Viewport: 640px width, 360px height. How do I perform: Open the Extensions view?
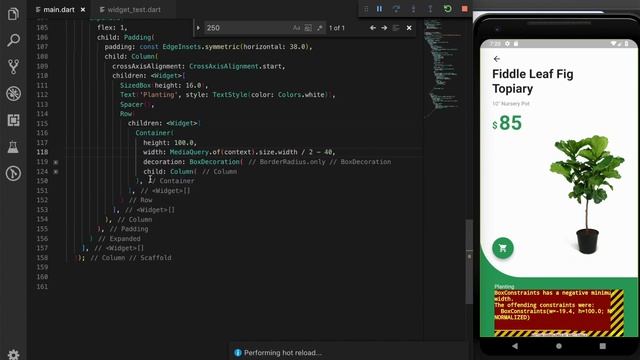pyautogui.click(x=13, y=120)
